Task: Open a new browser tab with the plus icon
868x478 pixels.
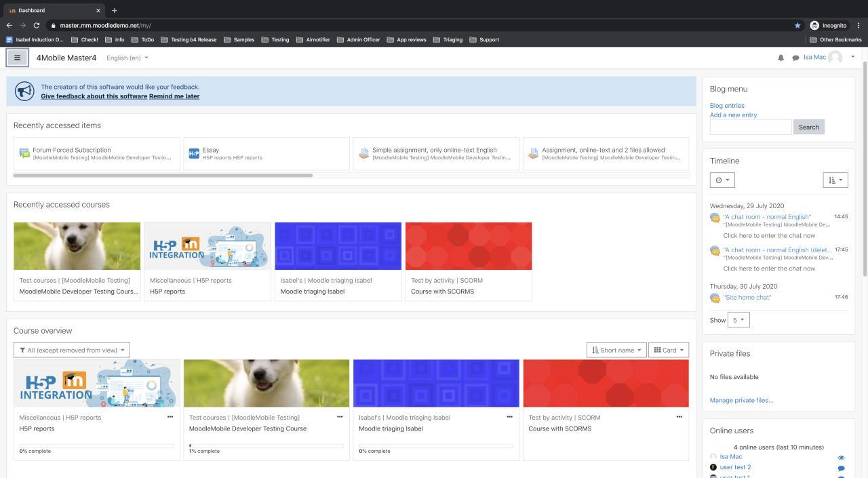Action: click(114, 10)
